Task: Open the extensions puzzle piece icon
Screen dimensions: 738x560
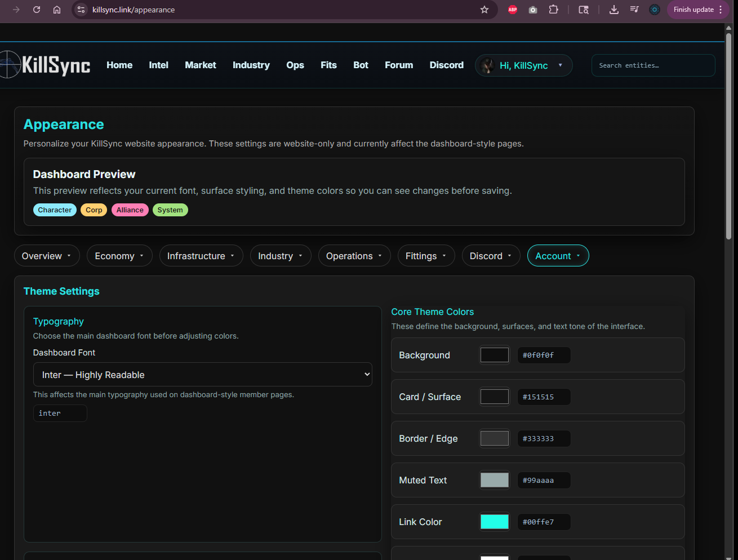Action: pyautogui.click(x=553, y=10)
